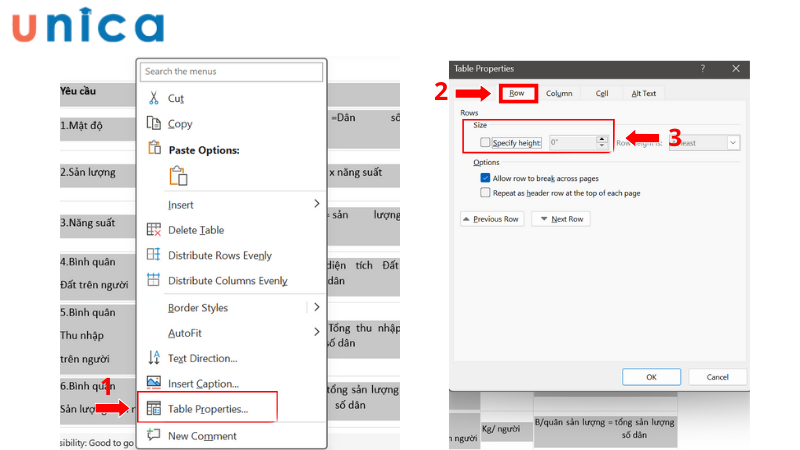Click the Text Direction icon
Viewport: 800px width, 450px height.
click(x=154, y=358)
